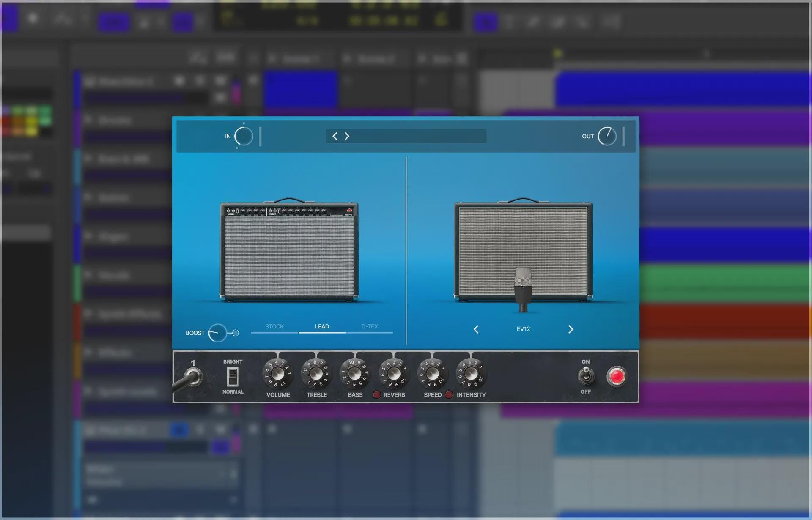Flip the BRIGHT/NORMAL switch
The width and height of the screenshot is (812, 520).
[233, 377]
